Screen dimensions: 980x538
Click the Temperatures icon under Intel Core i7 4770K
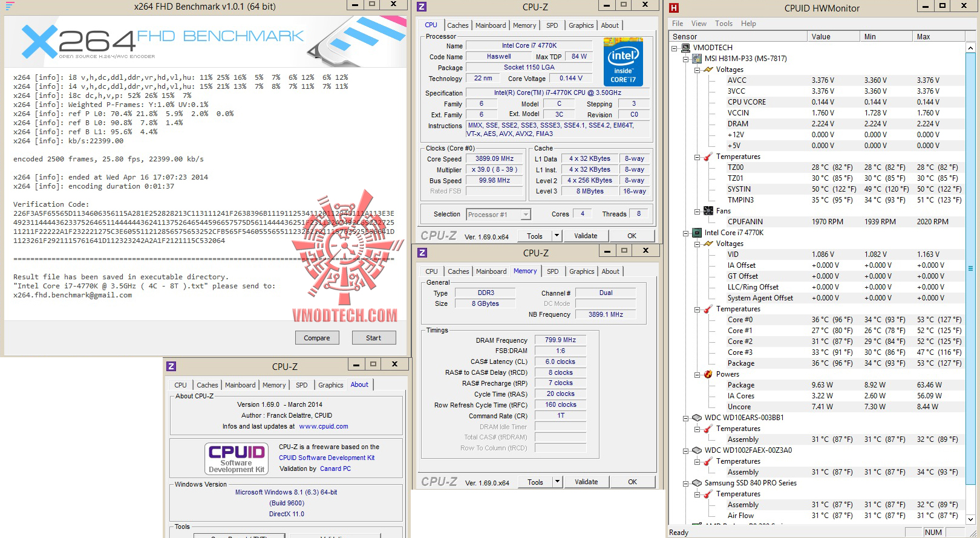[x=708, y=309]
